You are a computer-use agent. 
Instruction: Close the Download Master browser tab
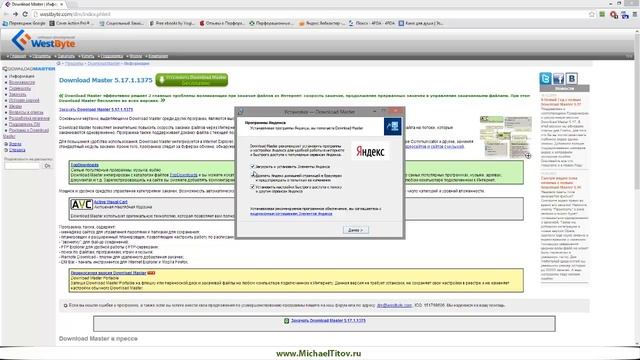(62, 4)
